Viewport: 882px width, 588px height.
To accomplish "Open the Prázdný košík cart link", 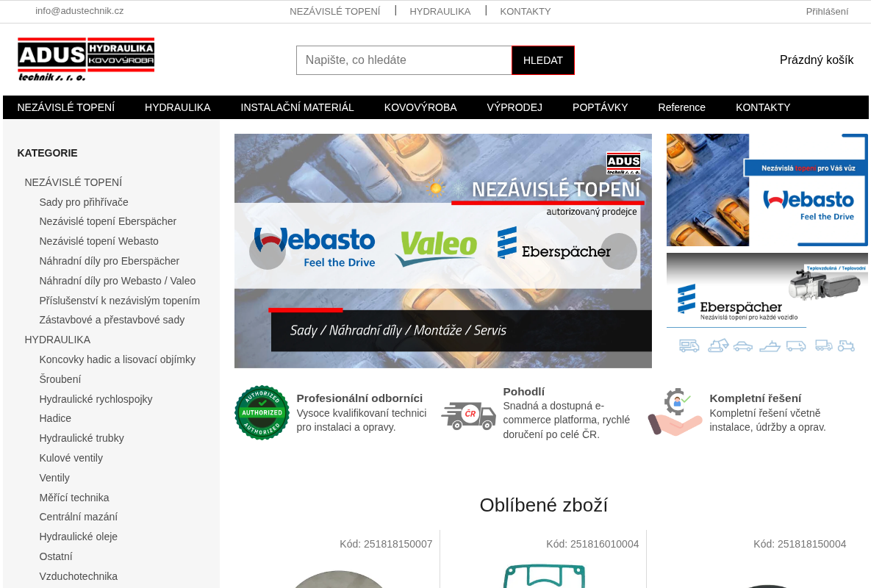I will click(x=817, y=60).
